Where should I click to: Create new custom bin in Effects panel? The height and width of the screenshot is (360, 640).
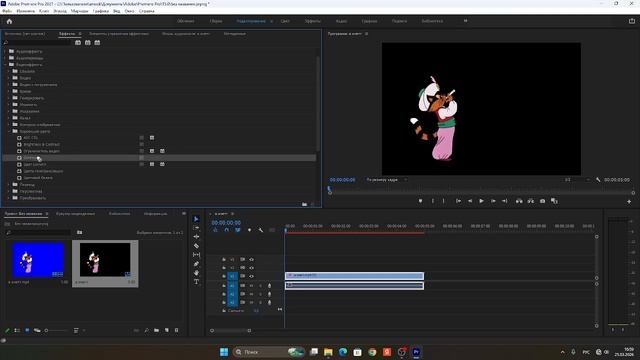(304, 204)
